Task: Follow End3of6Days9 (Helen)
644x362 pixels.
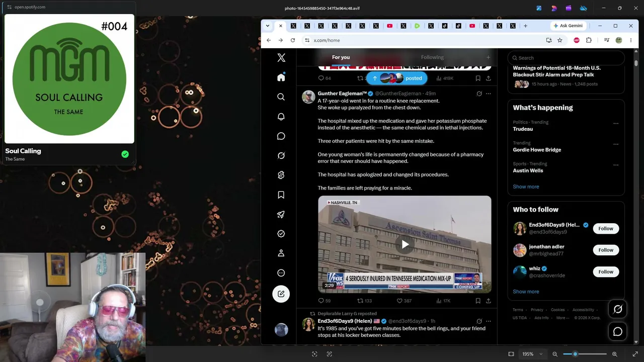Action: click(606, 228)
